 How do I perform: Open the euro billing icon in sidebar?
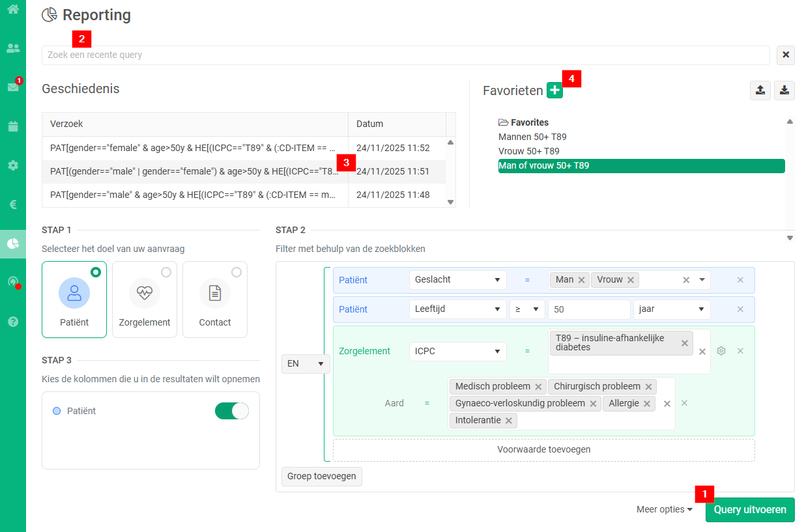click(x=13, y=204)
